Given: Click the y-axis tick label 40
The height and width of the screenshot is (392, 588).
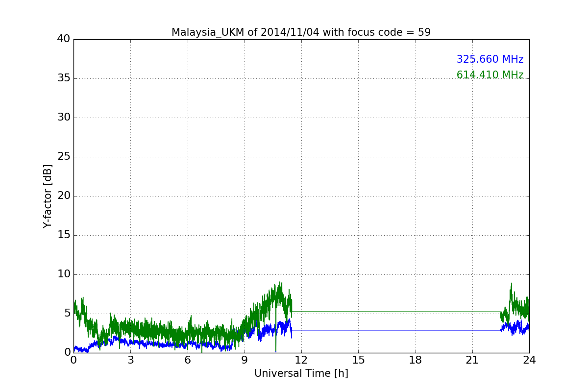Looking at the screenshot, I should [64, 39].
